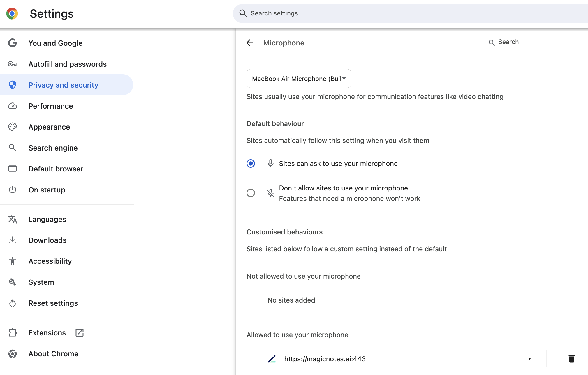Click Reset settings in sidebar
588x375 pixels.
tap(53, 303)
